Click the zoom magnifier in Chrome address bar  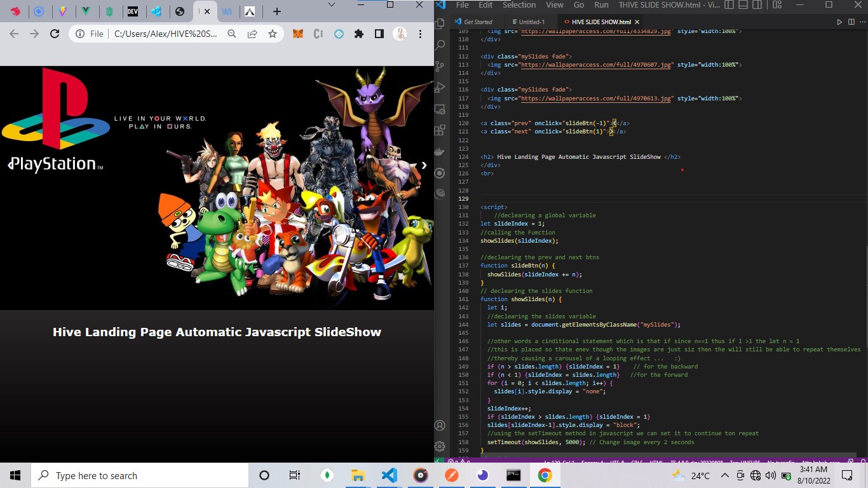point(232,34)
